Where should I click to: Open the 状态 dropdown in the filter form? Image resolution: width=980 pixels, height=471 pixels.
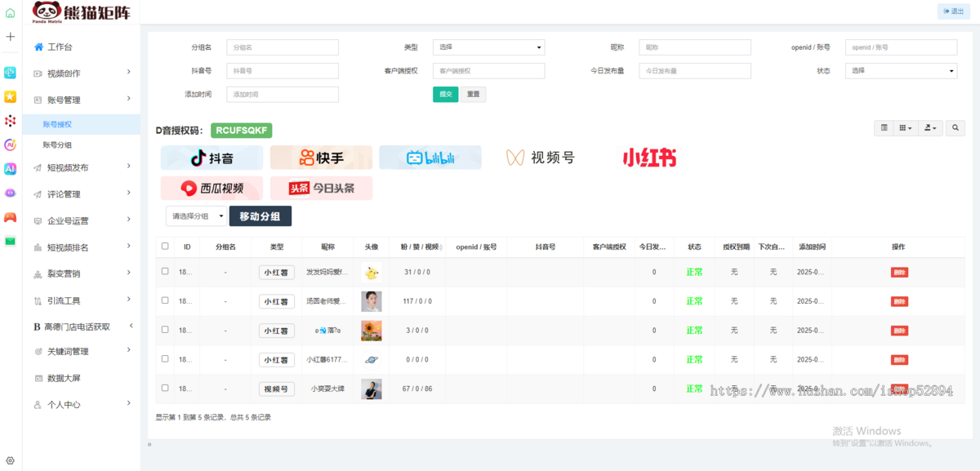pyautogui.click(x=901, y=71)
